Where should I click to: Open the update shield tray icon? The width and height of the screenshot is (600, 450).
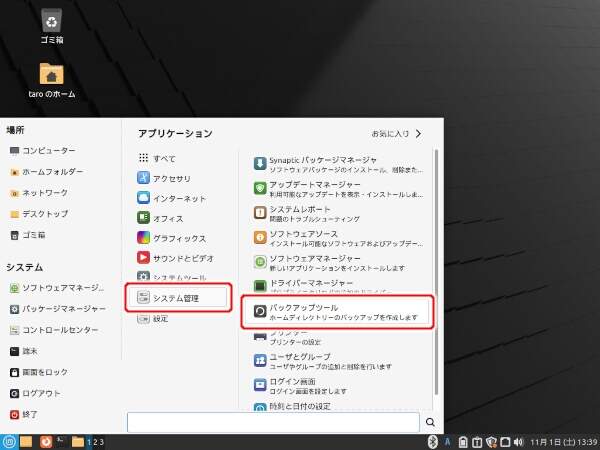[491, 442]
